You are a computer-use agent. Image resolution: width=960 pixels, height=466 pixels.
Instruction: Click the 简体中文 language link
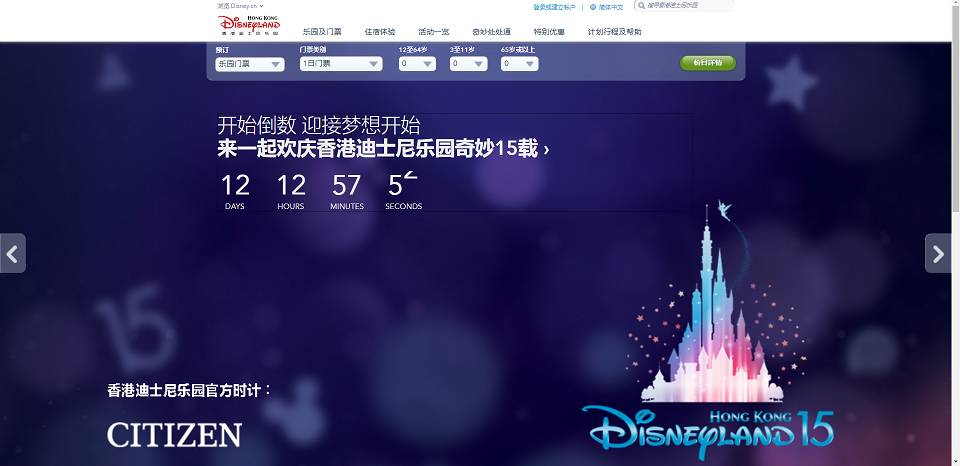(x=610, y=7)
